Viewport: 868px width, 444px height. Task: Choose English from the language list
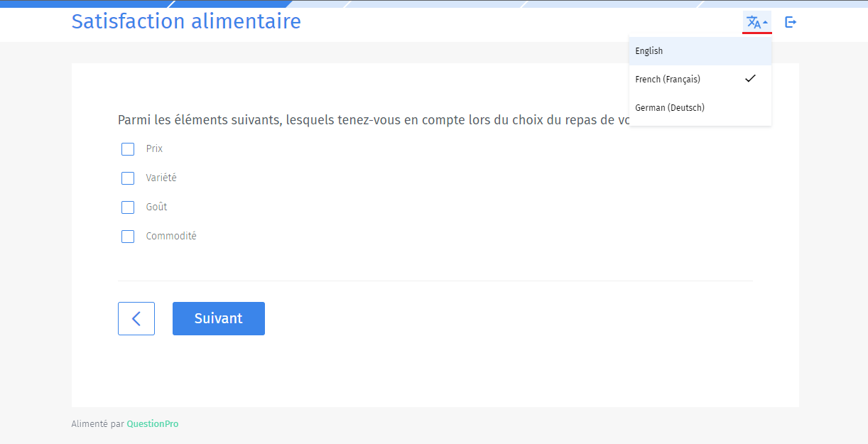click(649, 51)
